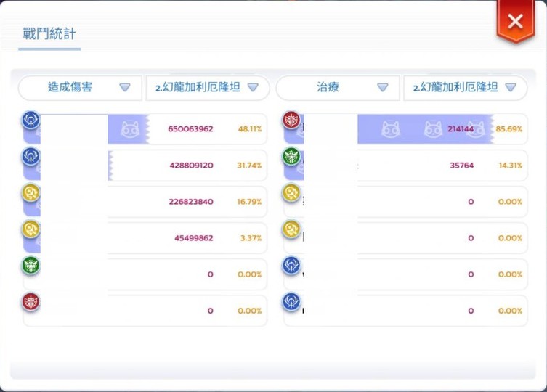This screenshot has height=392, width=547.
Task: Select the healing row showing 14.31%
Action: pyautogui.click(x=405, y=166)
